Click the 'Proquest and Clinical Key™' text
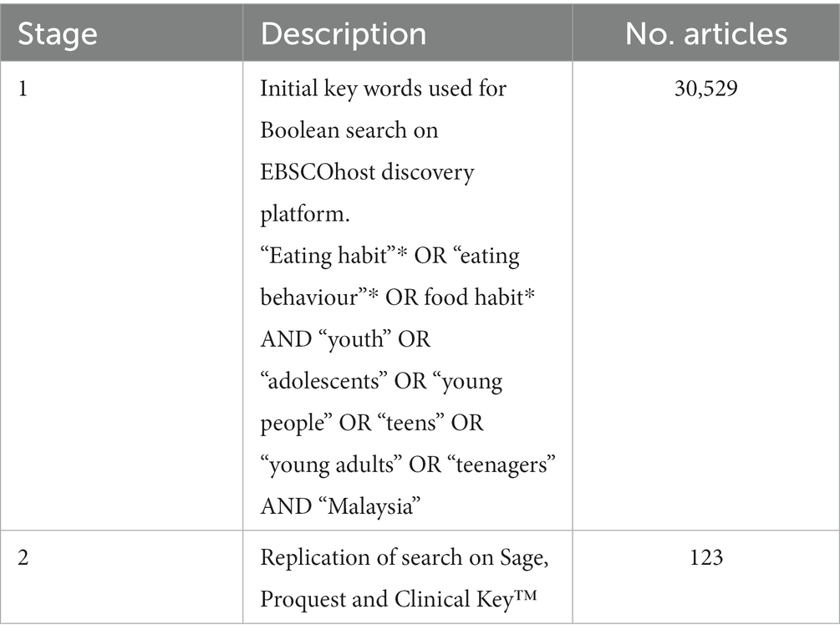This screenshot has height=635, width=840. coord(399,600)
